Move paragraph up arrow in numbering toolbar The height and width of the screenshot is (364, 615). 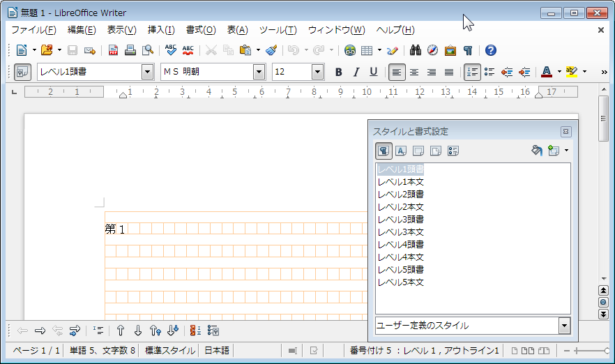[x=121, y=331]
